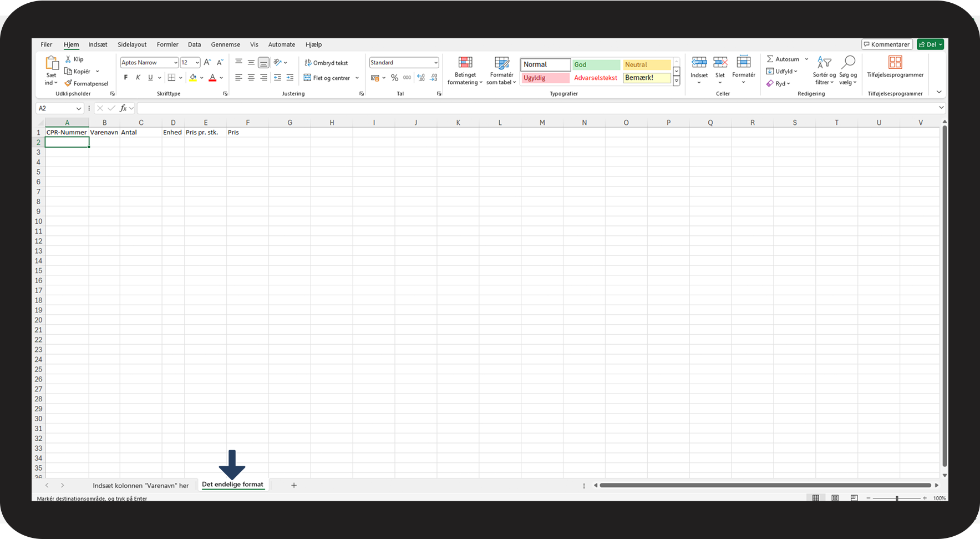Open Tilføjelsesprogrammer icon
This screenshot has width=980, height=539.
[x=895, y=62]
